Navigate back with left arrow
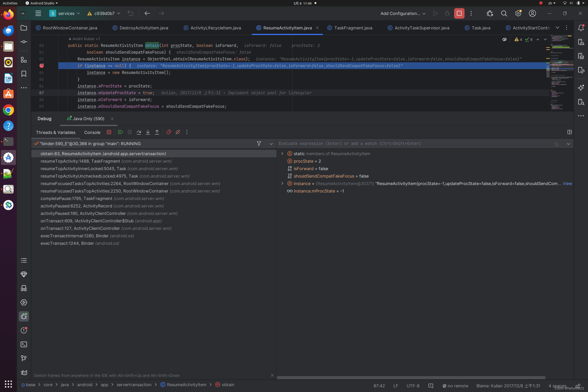Viewport: 588px width, 392px height. click(x=147, y=14)
